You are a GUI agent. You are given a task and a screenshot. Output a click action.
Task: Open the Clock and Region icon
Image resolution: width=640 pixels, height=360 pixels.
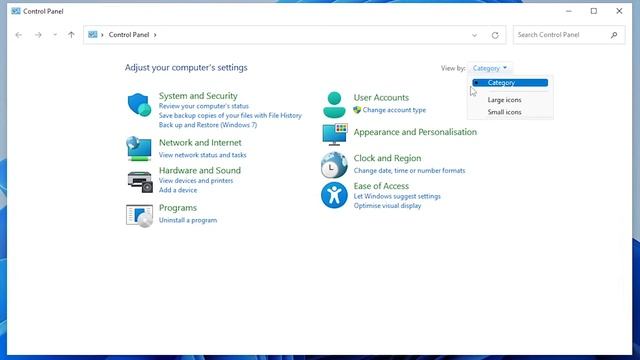click(x=334, y=165)
